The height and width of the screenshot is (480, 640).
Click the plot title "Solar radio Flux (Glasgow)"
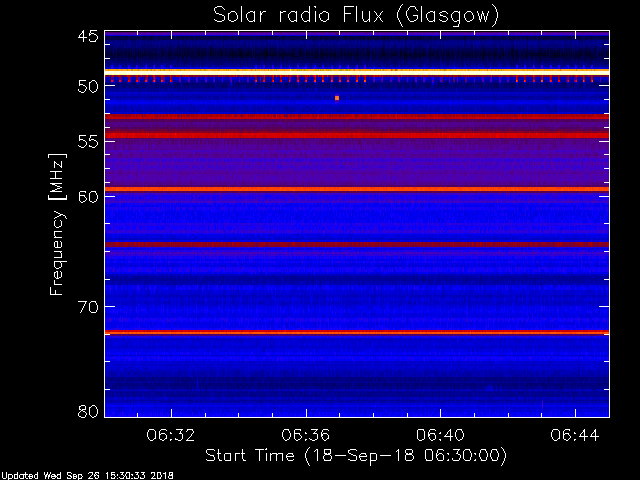(356, 16)
